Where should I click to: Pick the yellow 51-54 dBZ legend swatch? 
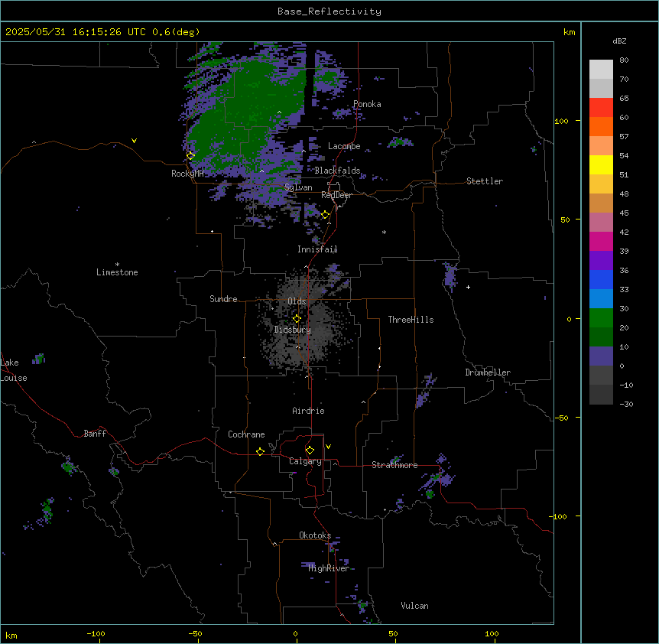click(601, 165)
